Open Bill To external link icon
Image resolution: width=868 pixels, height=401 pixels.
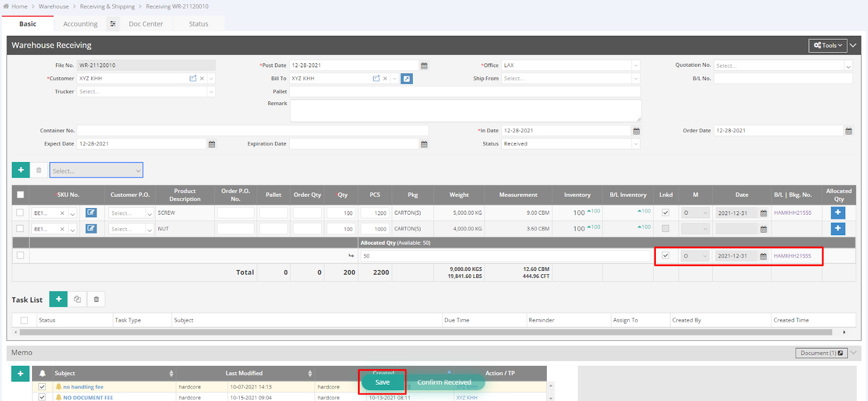point(376,79)
